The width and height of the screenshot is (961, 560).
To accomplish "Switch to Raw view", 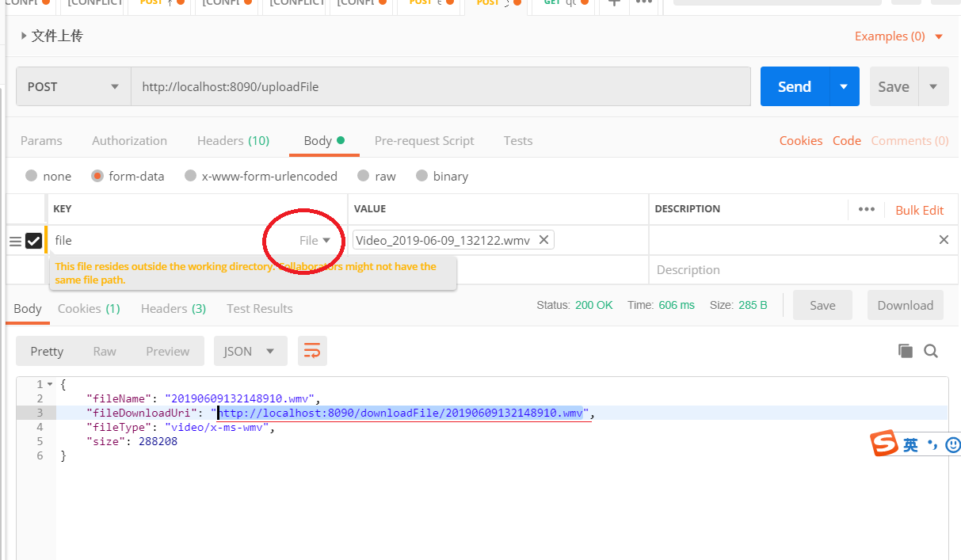I will pyautogui.click(x=105, y=351).
